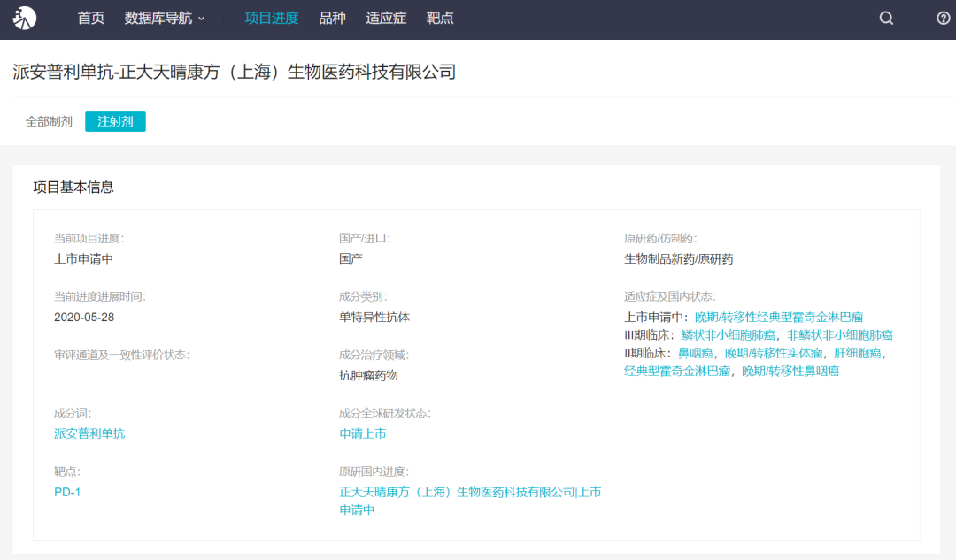
Task: Open the 申请上市 global status link
Action: [363, 433]
